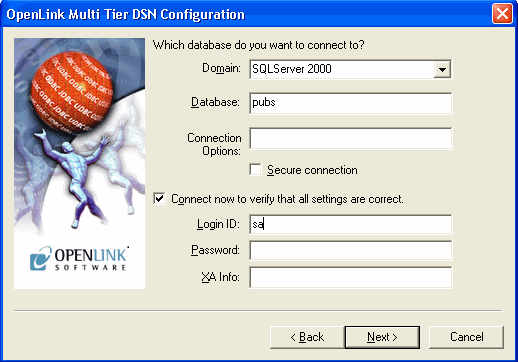This screenshot has height=362, width=518.
Task: Focus the Password input field
Action: tap(351, 250)
